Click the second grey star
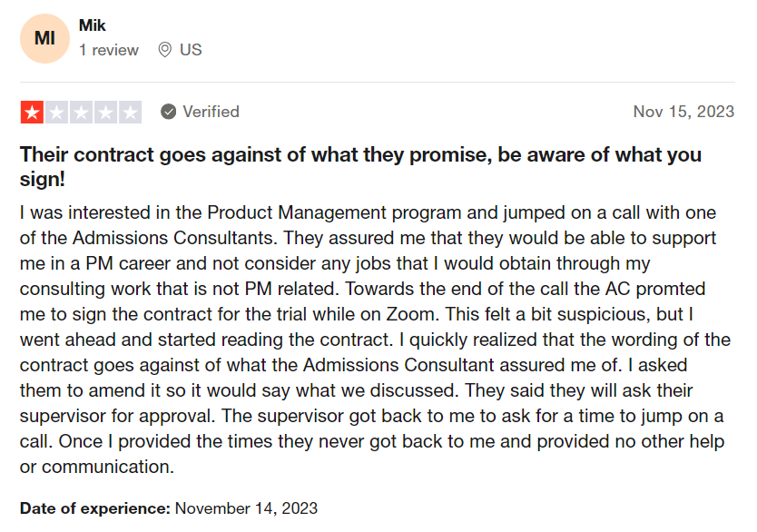Image resolution: width=757 pixels, height=532 pixels. click(56, 112)
